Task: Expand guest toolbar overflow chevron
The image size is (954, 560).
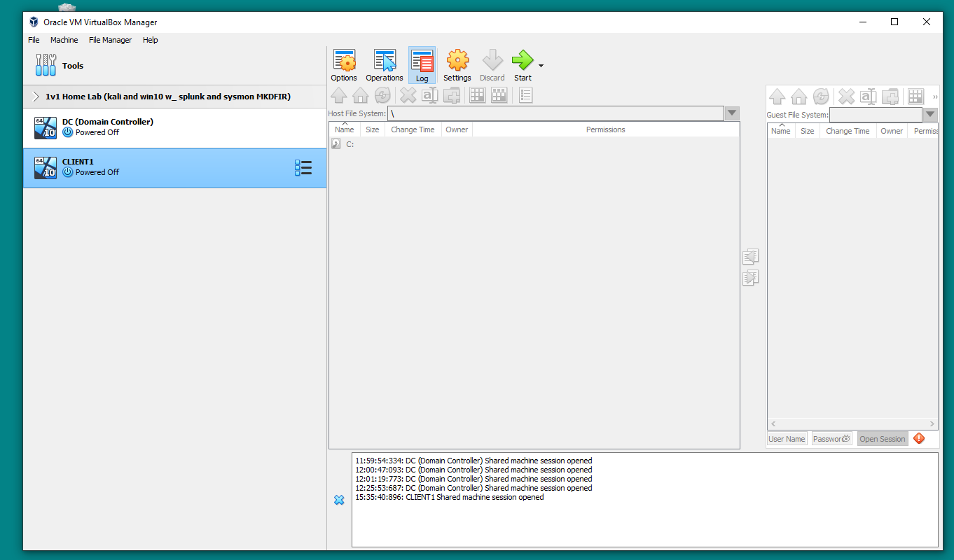Action: pyautogui.click(x=935, y=97)
